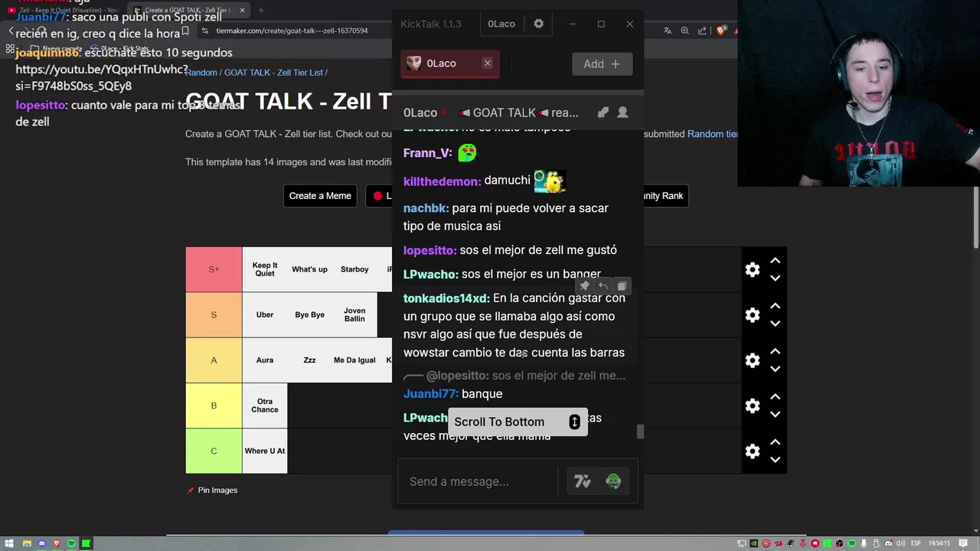Select What's up tile
The height and width of the screenshot is (551, 980).
tap(309, 269)
